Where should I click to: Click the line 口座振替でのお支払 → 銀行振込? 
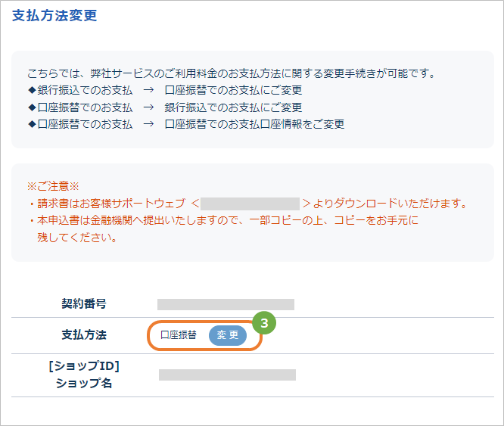(x=165, y=107)
